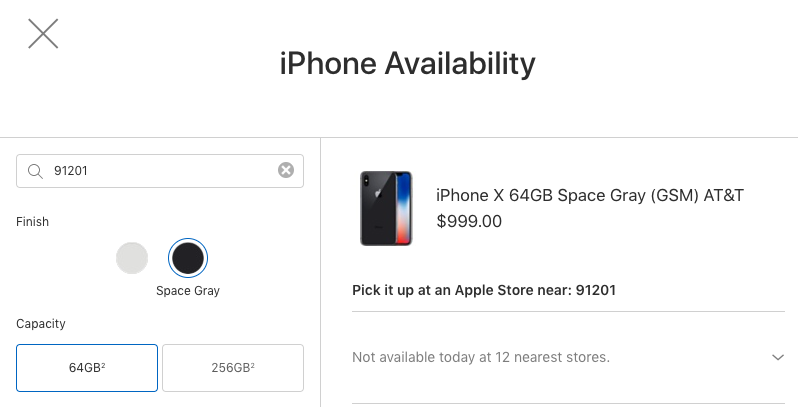Click the magnifier search icon
798x407 pixels.
(x=35, y=171)
